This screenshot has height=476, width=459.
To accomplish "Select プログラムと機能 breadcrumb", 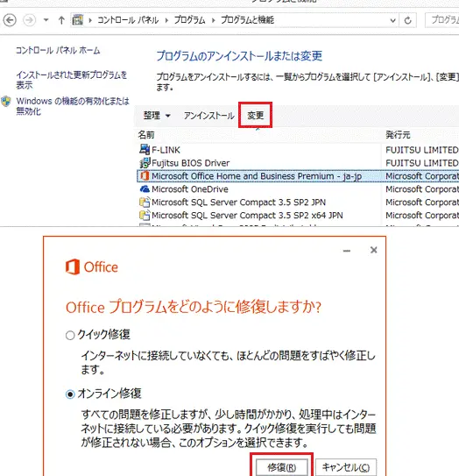I will pos(247,20).
